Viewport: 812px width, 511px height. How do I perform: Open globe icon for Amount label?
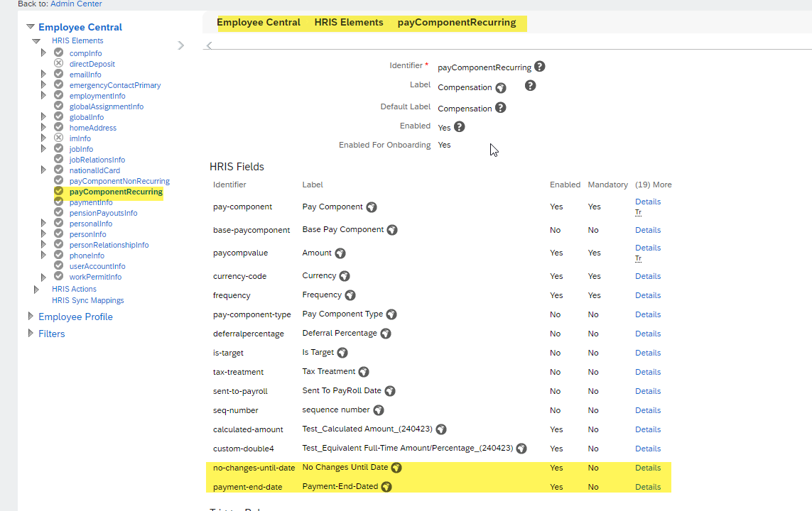coord(340,253)
